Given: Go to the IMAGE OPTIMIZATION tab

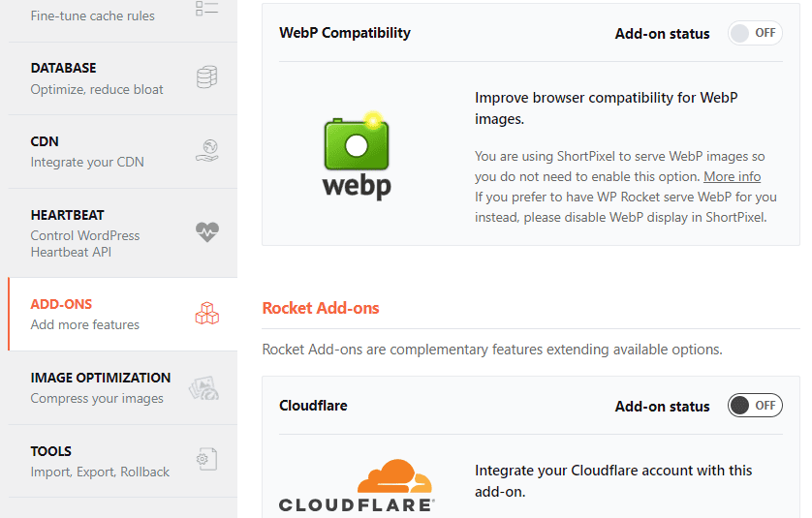Looking at the screenshot, I should [123, 388].
